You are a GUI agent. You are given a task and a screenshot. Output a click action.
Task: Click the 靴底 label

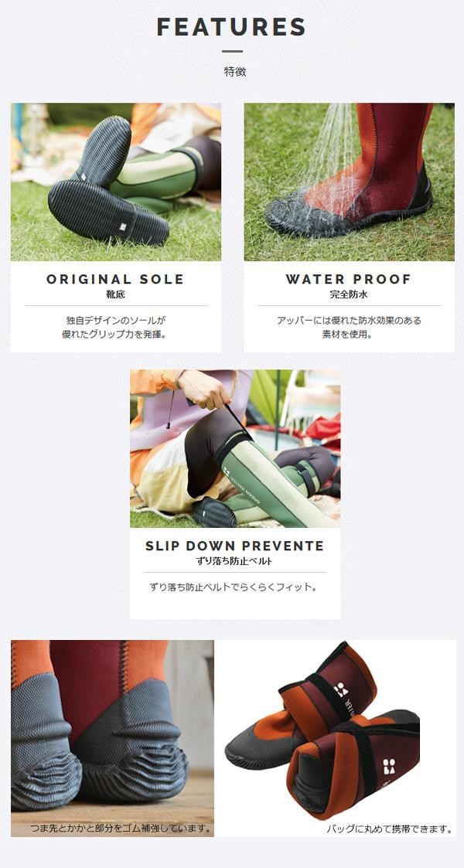(x=116, y=294)
